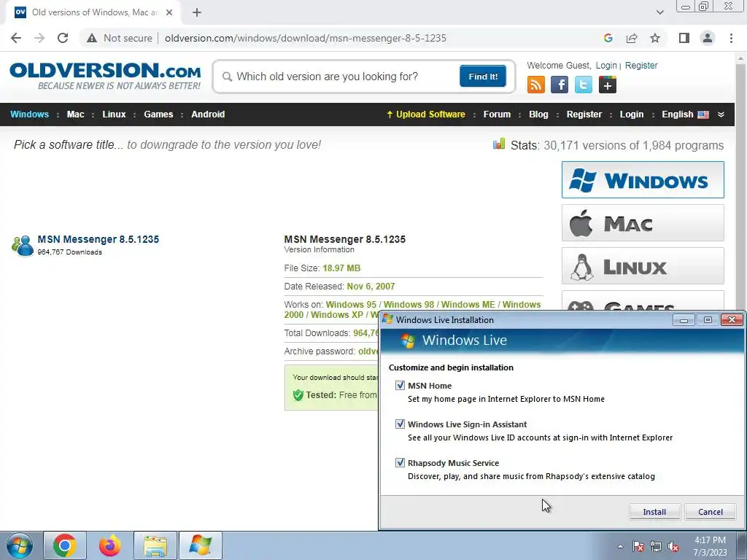This screenshot has height=560, width=747.
Task: Click the black plus share icon
Action: click(x=608, y=85)
